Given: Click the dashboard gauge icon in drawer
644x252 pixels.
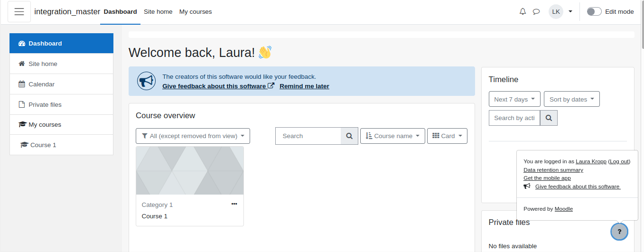Looking at the screenshot, I should click(x=22, y=43).
